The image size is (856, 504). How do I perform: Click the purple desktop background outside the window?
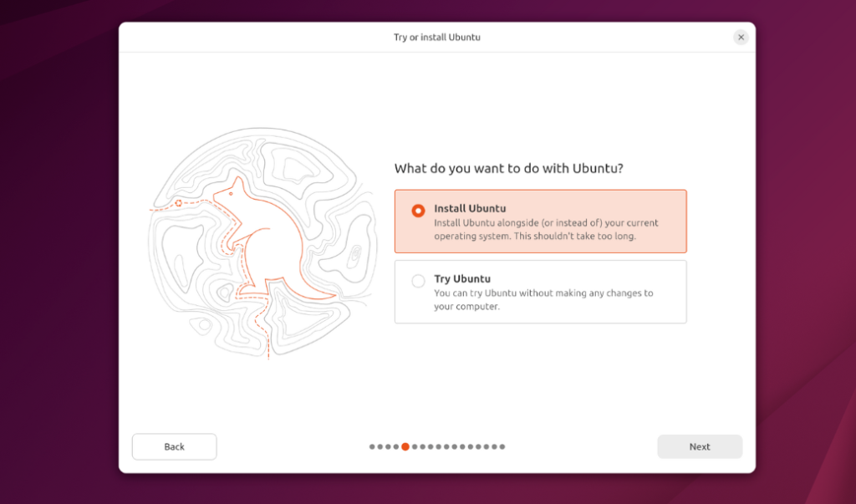pos(59,251)
